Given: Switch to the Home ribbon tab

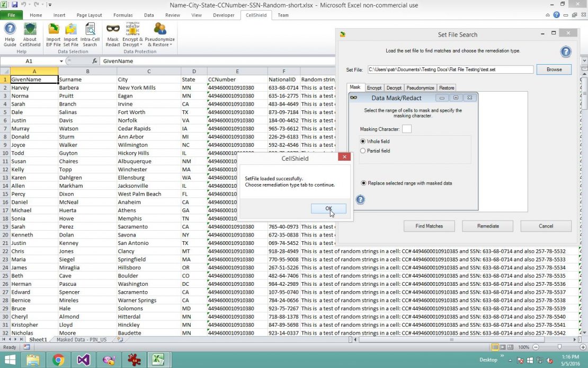Looking at the screenshot, I should pos(35,15).
